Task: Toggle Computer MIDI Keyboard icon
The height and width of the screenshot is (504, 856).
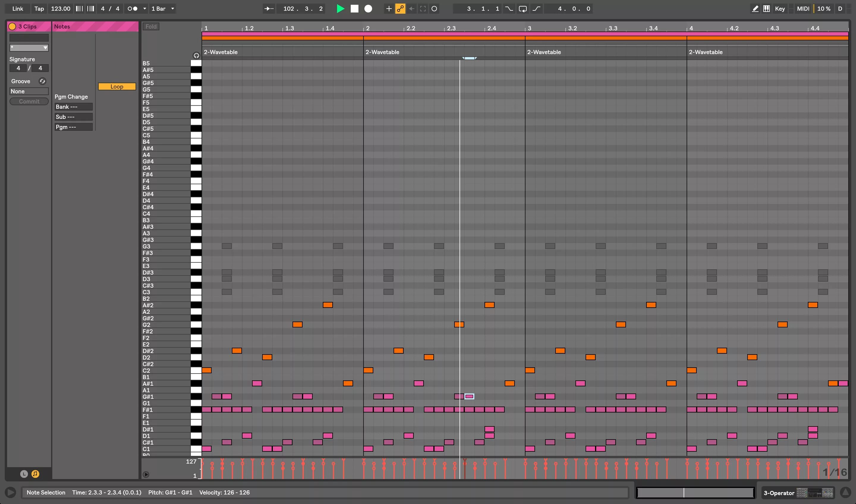Action: coord(766,9)
